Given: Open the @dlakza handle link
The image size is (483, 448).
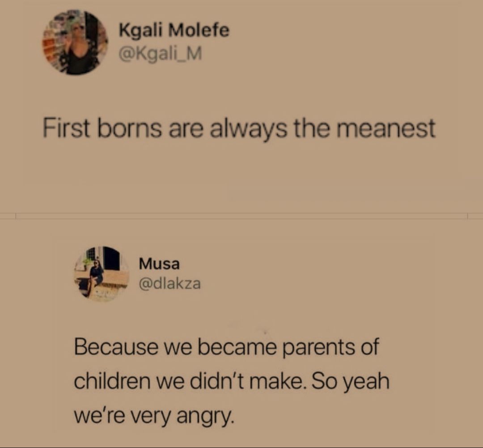Looking at the screenshot, I should click(170, 283).
